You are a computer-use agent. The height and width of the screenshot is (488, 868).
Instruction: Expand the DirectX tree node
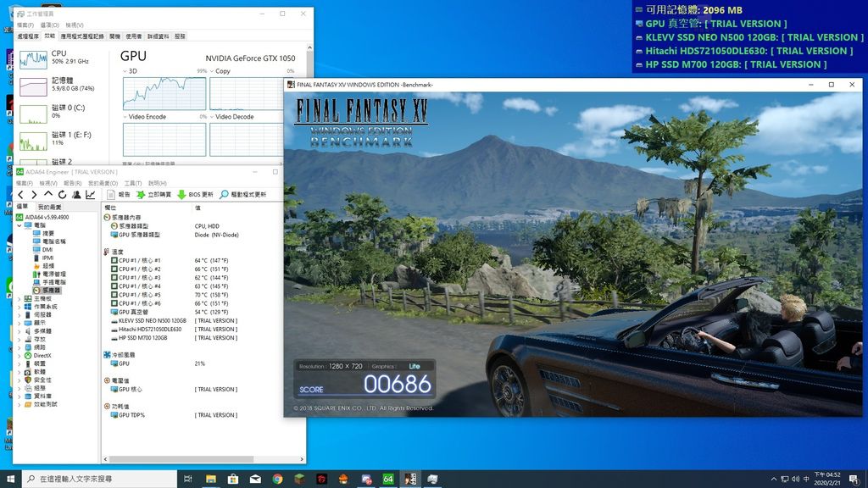click(19, 356)
